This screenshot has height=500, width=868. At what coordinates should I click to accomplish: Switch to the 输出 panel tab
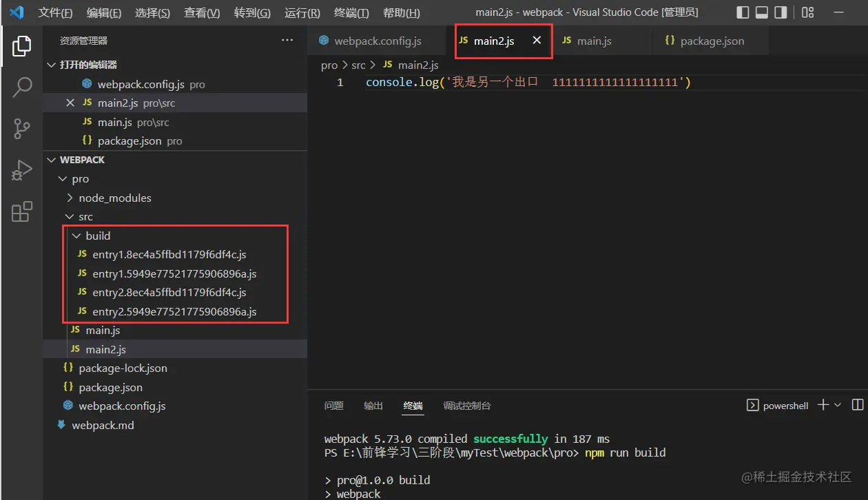pos(373,406)
